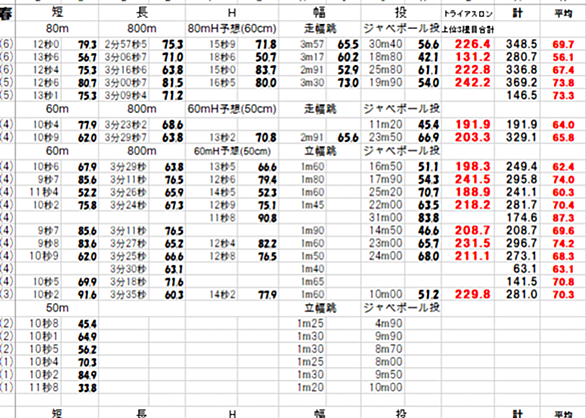
Task: Click the javelin throw result 4m90
Action: point(389,323)
